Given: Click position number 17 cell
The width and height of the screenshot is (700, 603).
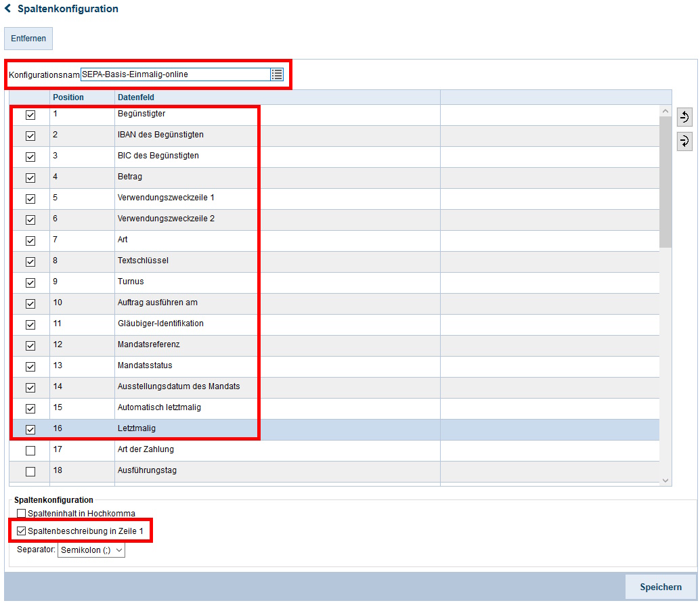Looking at the screenshot, I should 82,451.
